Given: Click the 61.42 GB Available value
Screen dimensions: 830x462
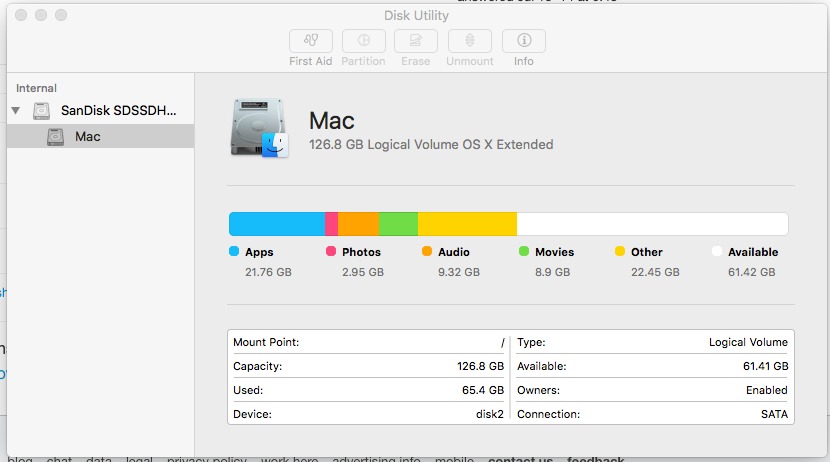Looking at the screenshot, I should pos(752,272).
